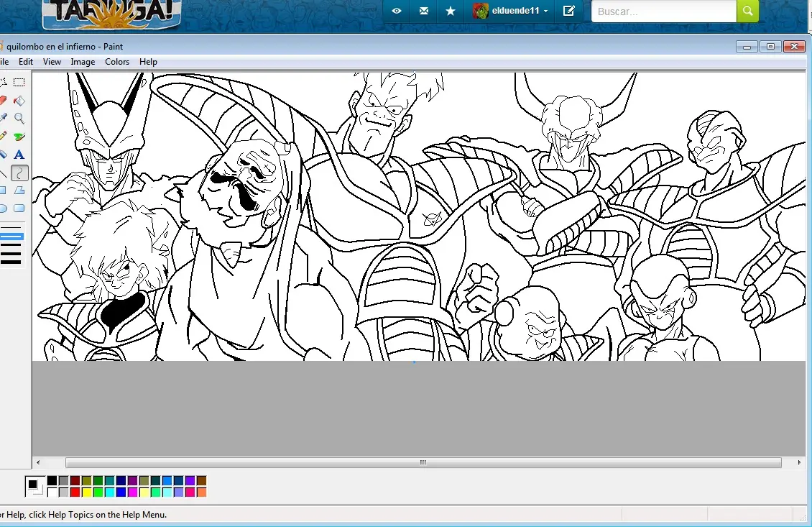Open the Help menu
The width and height of the screenshot is (812, 527).
coord(148,62)
